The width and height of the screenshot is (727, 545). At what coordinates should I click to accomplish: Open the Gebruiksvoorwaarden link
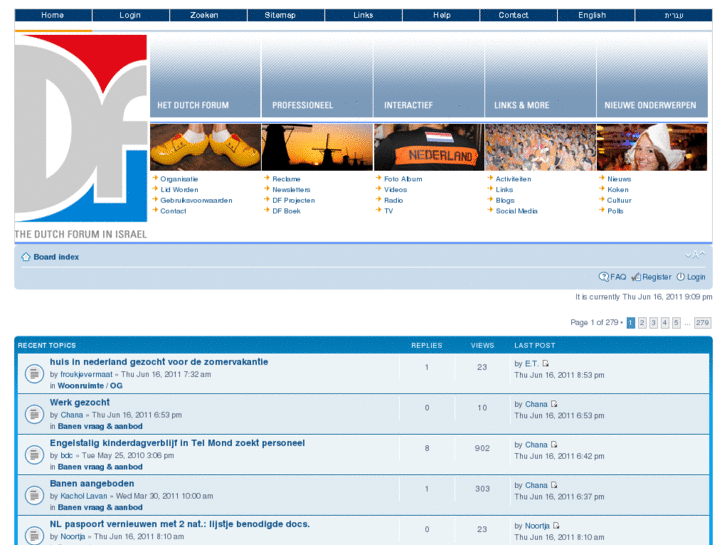point(196,200)
